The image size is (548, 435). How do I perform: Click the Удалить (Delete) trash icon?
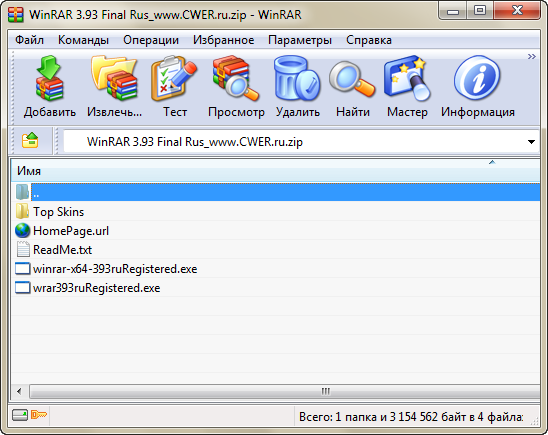click(x=297, y=78)
